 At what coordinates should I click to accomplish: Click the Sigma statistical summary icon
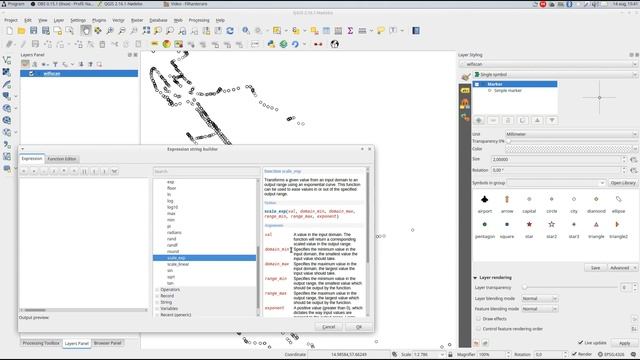350,31
